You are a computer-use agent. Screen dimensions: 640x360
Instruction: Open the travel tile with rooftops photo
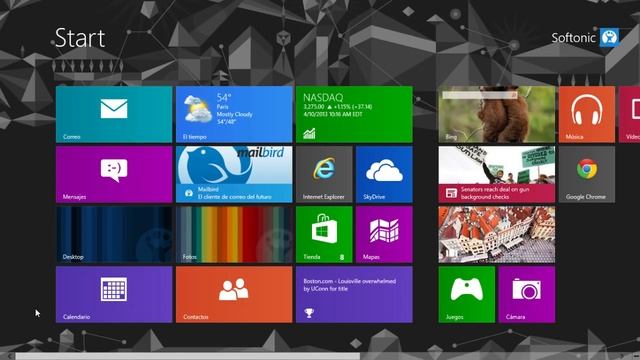tap(497, 234)
